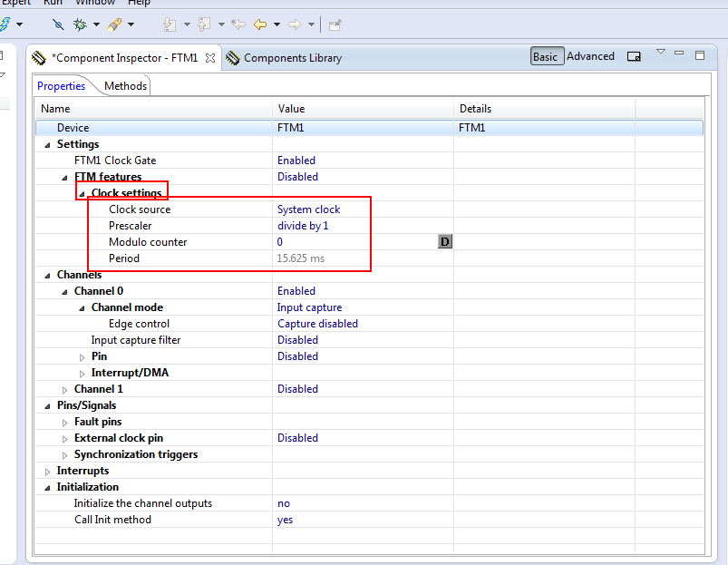Switch view to Advanced mode
The width and height of the screenshot is (728, 565).
[x=590, y=56]
